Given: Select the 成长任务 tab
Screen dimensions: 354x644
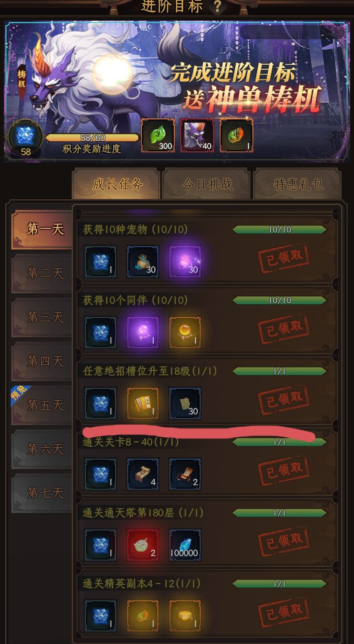Looking at the screenshot, I should 117,184.
